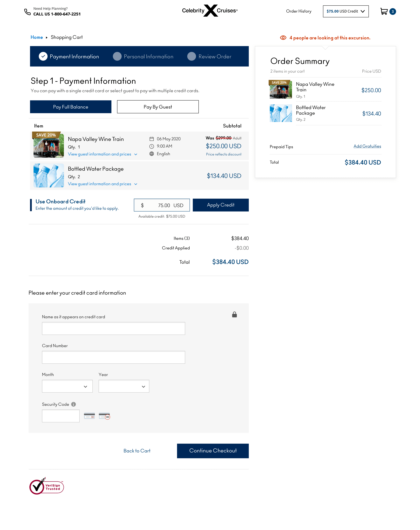Switch to Pay By Guest option

pos(158,107)
